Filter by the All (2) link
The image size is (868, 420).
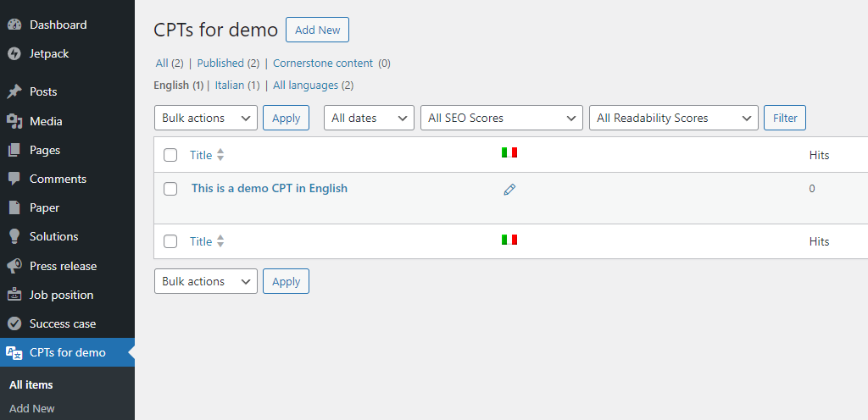[170, 63]
